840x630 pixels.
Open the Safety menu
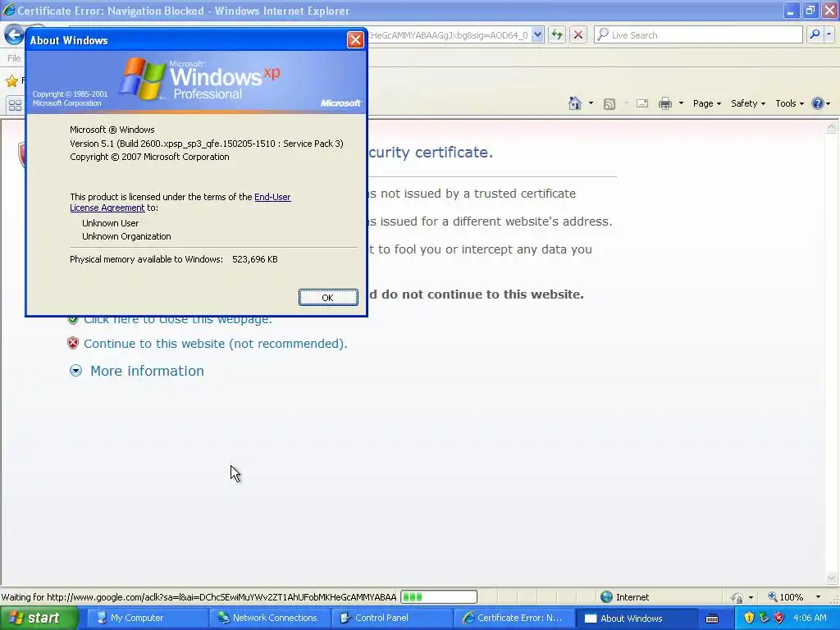(748, 103)
